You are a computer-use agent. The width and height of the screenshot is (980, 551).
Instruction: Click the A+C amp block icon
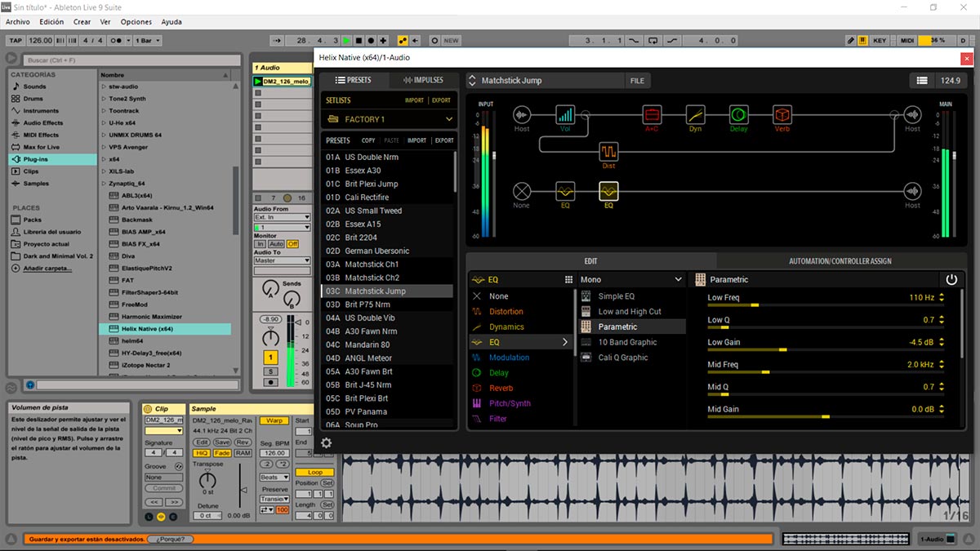651,114
